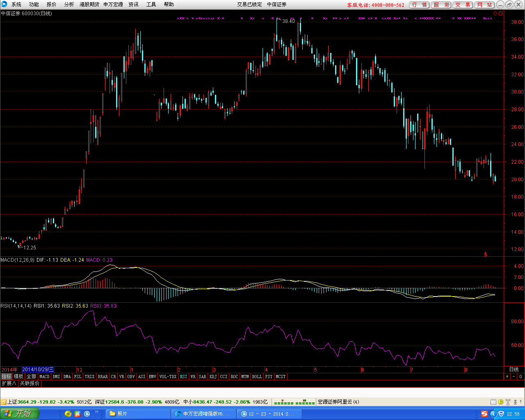The height and width of the screenshot is (420, 525).
Task: Click the index icon beside 上证
Action: (3, 402)
